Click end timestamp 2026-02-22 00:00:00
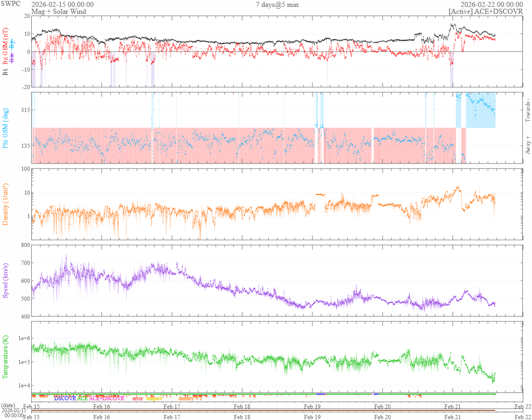532x420 pixels. click(492, 5)
